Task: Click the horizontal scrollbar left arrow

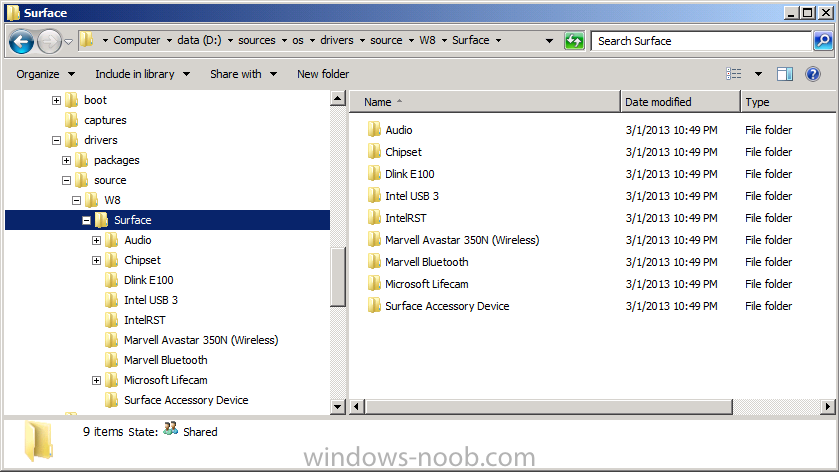Action: (x=357, y=407)
